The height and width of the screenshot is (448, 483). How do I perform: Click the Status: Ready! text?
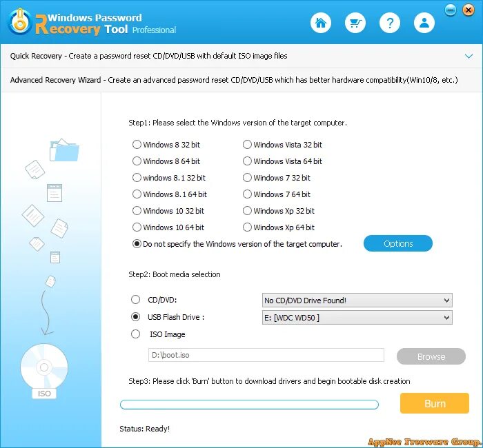coord(144,429)
